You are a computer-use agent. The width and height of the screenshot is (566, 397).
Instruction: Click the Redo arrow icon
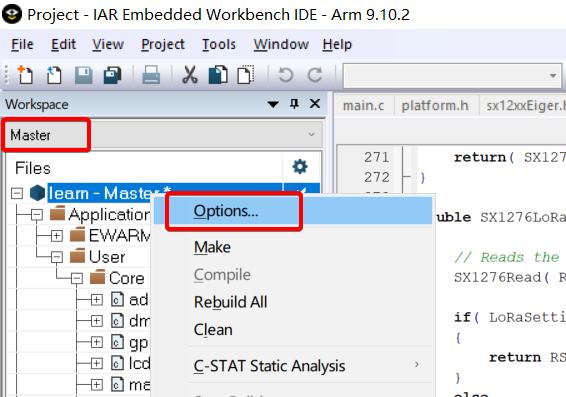314,75
